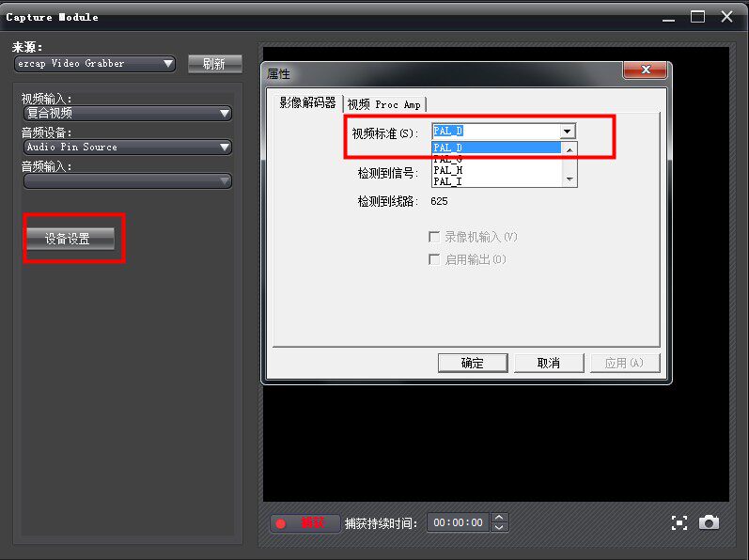Click the capture duration time field
This screenshot has height=560, width=749.
(x=458, y=522)
